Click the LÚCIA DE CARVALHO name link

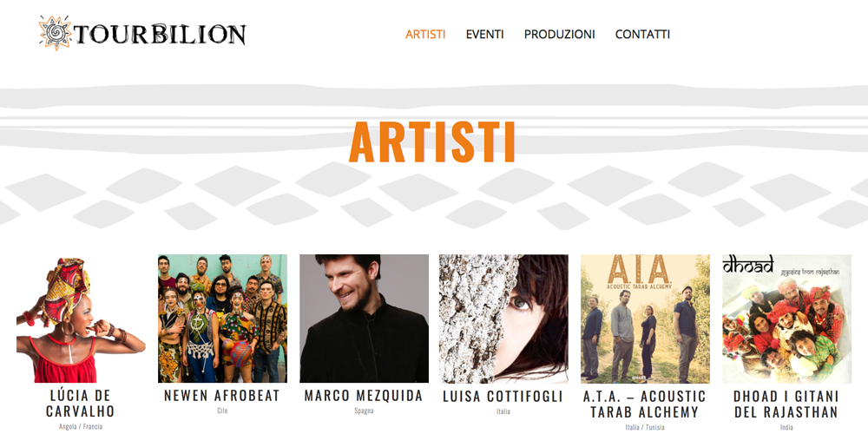coord(81,404)
